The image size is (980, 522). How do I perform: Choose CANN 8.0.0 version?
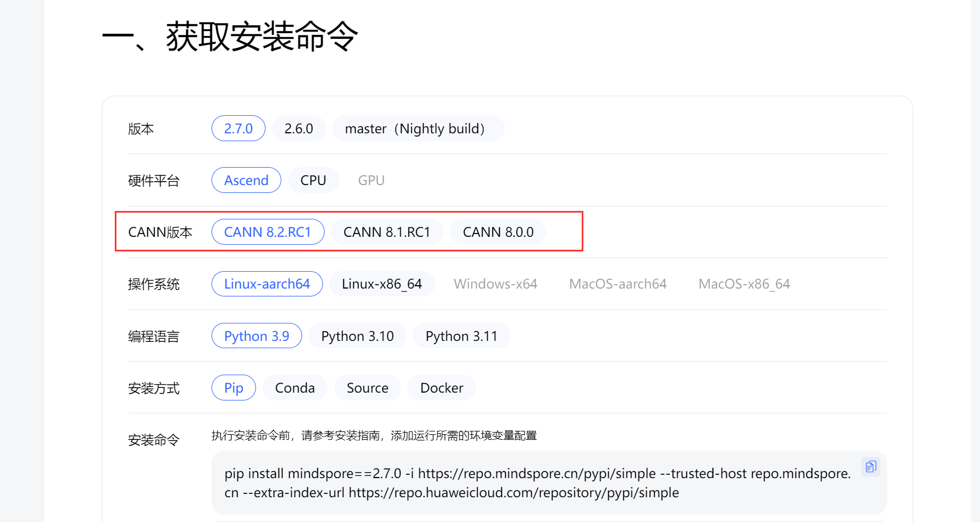pos(498,232)
